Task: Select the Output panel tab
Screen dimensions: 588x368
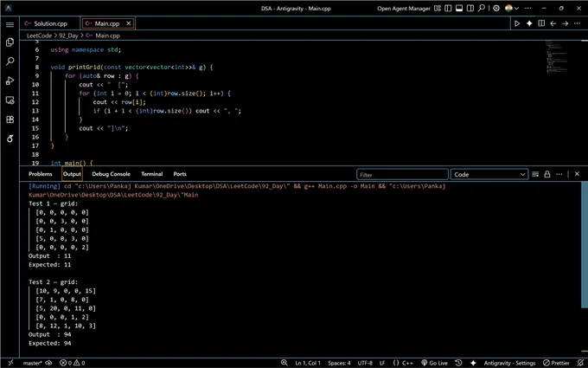Action: coord(72,174)
